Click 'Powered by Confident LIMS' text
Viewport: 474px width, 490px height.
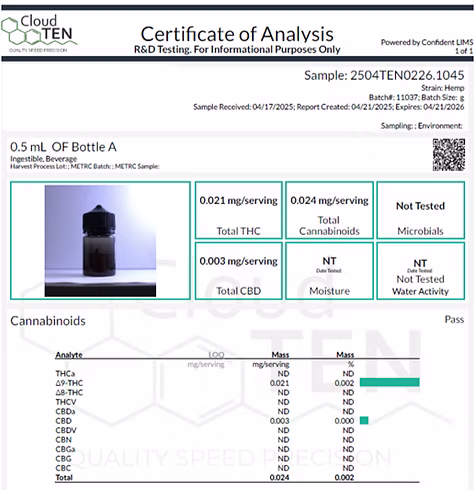(427, 42)
